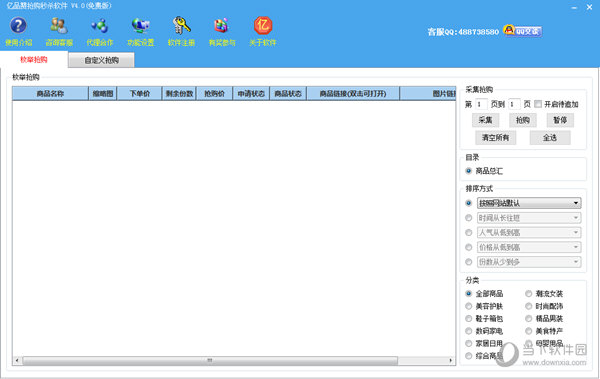Click the 商品状态 column header
Screen dimensions: 600x379
pyautogui.click(x=288, y=93)
